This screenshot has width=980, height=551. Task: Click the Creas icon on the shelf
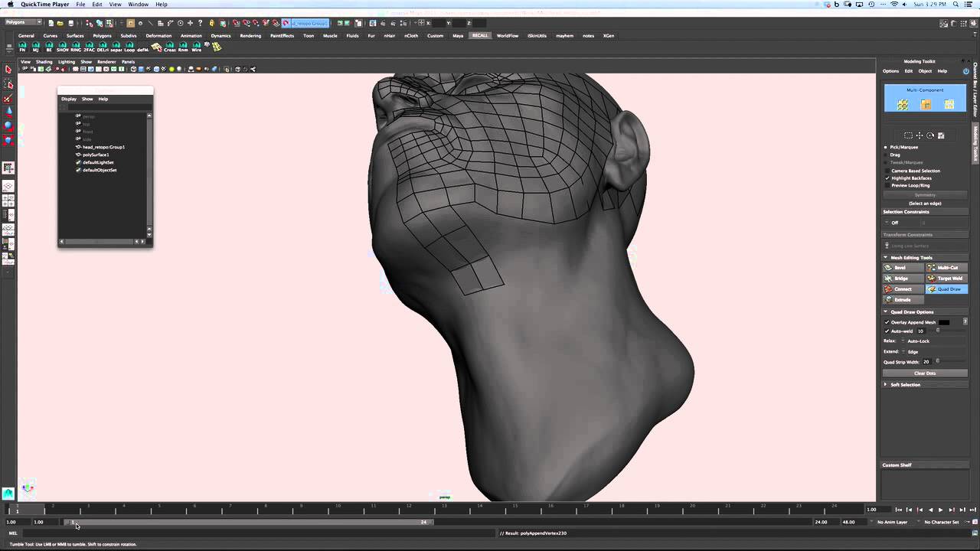pyautogui.click(x=169, y=47)
